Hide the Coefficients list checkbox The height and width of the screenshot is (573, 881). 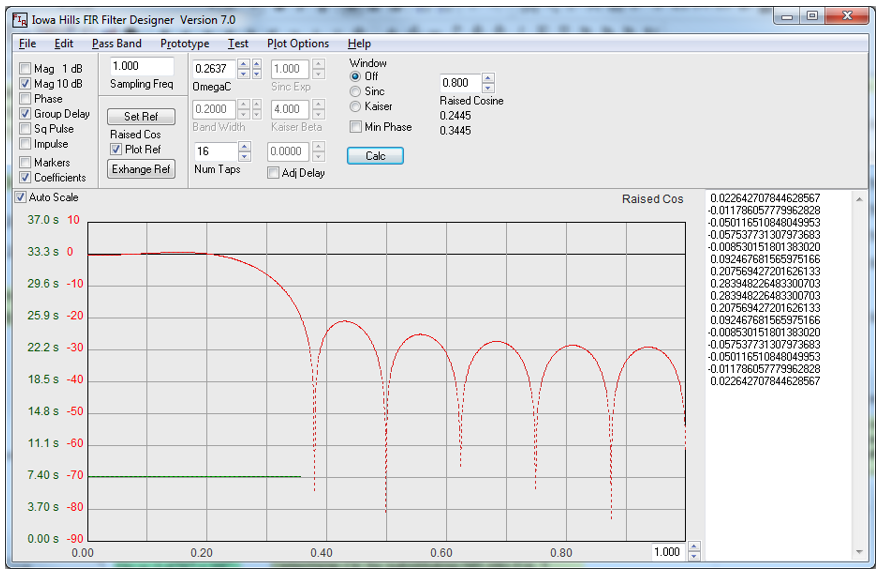(x=25, y=178)
